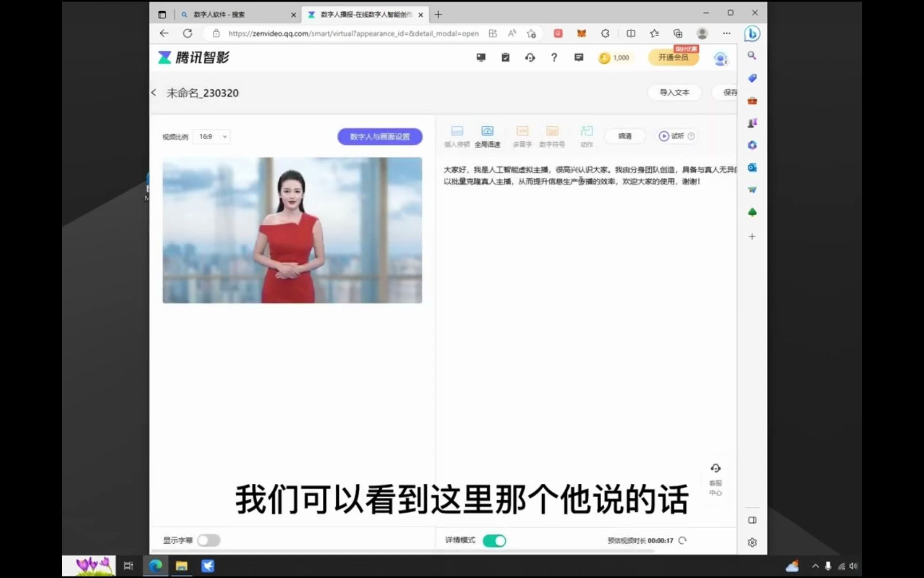Click project title 未命名_230320
The height and width of the screenshot is (578, 924).
[x=203, y=93]
